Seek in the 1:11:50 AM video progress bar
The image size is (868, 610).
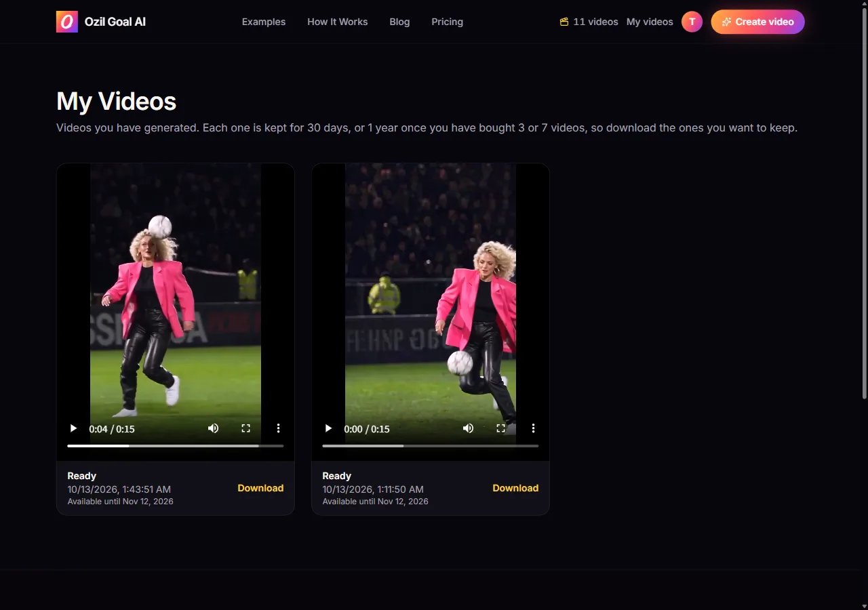[431, 446]
